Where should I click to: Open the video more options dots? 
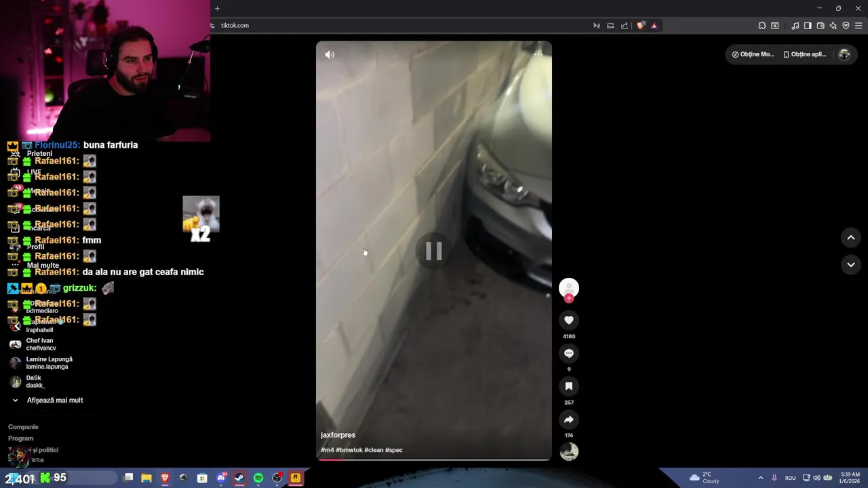538,54
